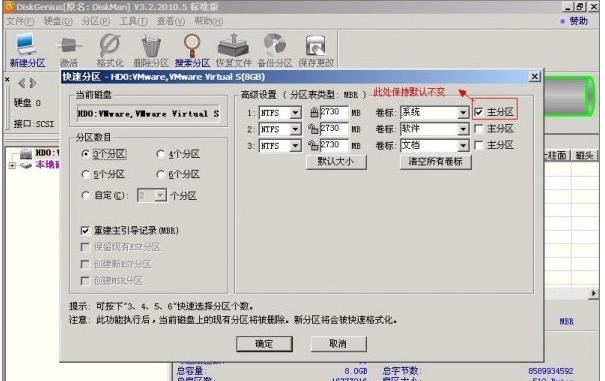Click the current disk name field
This screenshot has width=605, height=381.
pos(149,114)
